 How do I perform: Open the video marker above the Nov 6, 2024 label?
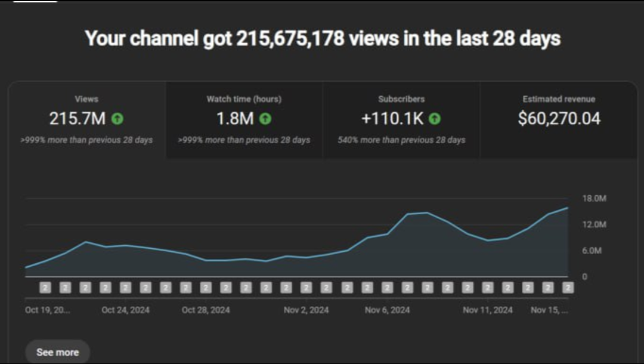388,288
